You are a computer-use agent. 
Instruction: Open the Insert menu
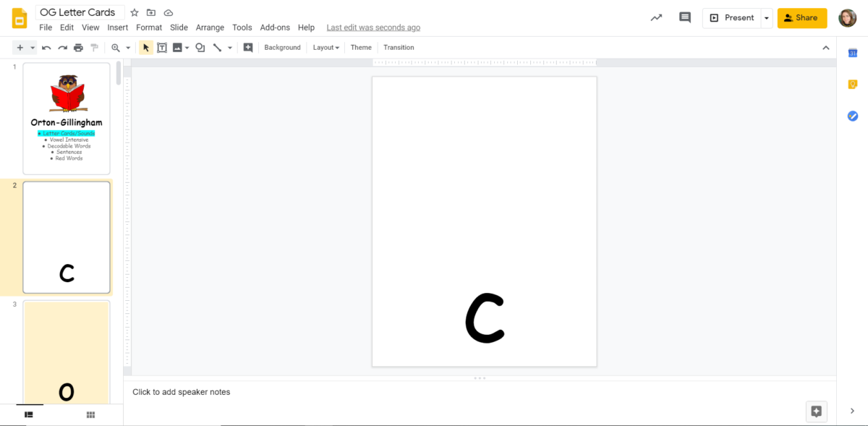[118, 27]
